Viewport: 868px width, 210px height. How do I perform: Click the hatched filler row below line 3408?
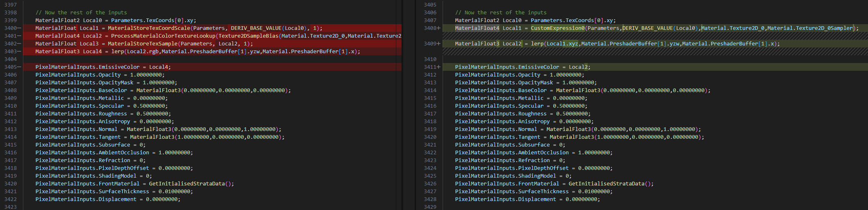pos(615,36)
